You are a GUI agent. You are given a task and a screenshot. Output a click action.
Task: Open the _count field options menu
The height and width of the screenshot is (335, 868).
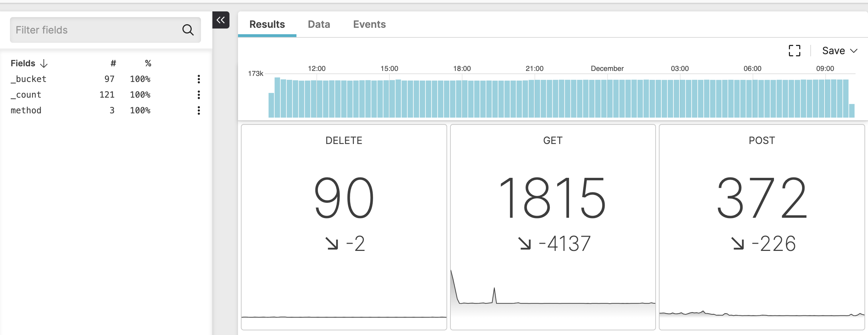point(199,95)
